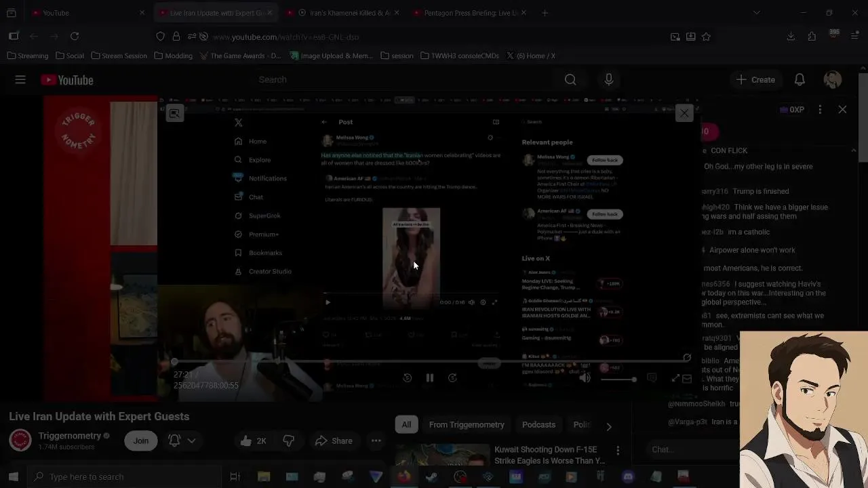The height and width of the screenshot is (488, 868).
Task: Switch to Iran's Khamenei Killed tab
Action: pyautogui.click(x=342, y=13)
